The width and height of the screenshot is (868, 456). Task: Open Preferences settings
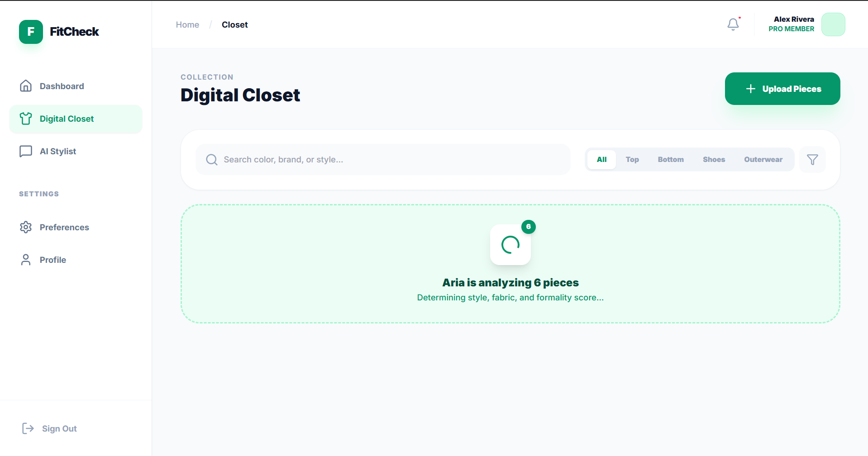click(76, 227)
